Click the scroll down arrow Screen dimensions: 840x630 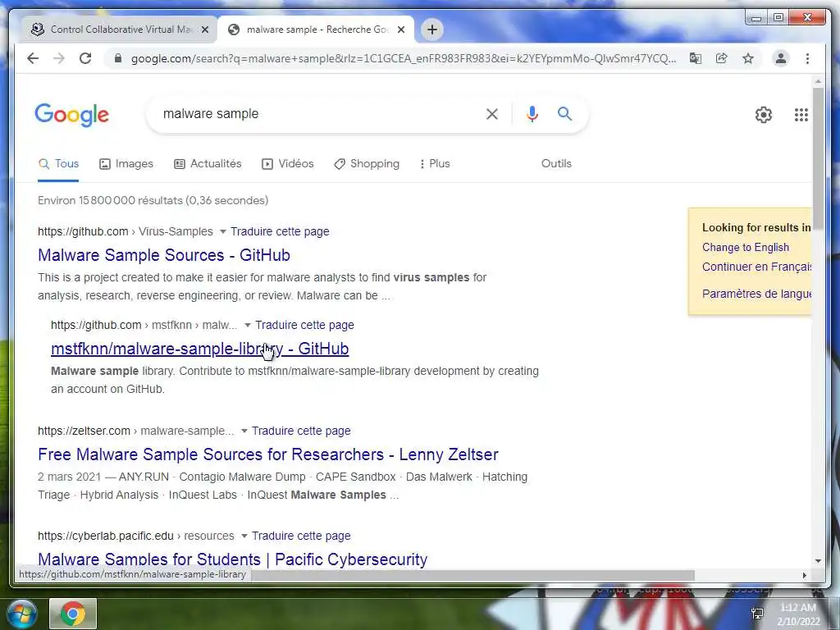pos(818,561)
